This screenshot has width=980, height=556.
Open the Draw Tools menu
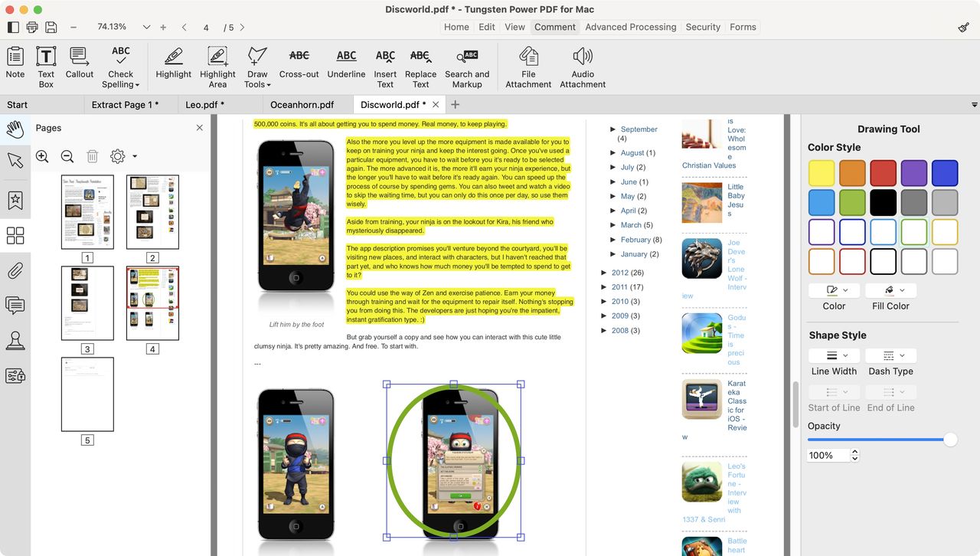257,67
